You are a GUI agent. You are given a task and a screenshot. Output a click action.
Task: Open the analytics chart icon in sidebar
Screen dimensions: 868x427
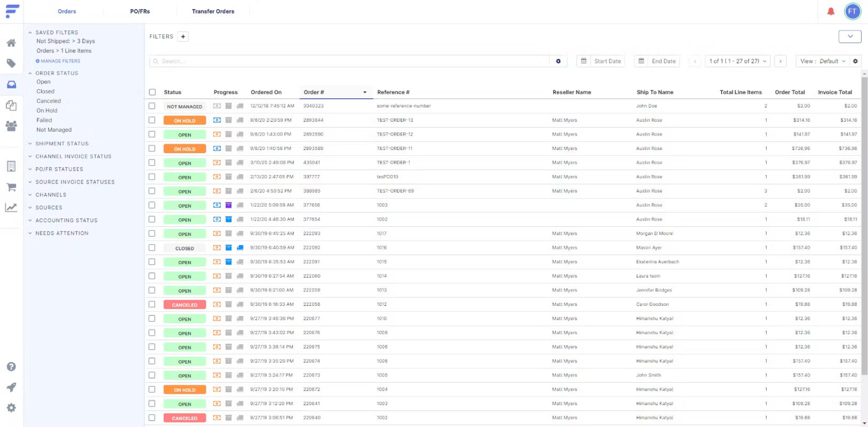(11, 208)
